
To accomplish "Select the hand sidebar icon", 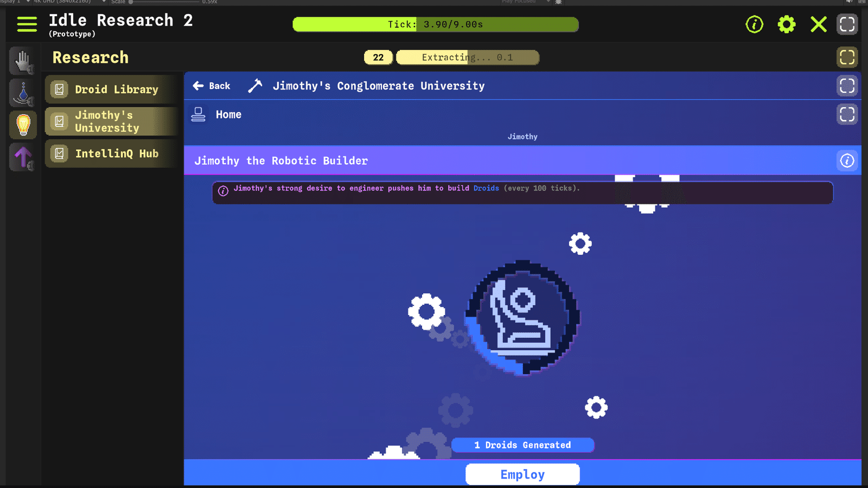I will [23, 61].
